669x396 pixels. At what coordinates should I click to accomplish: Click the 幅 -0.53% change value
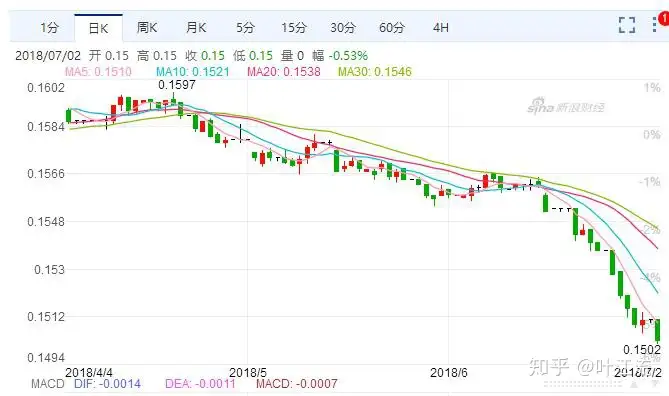[x=340, y=56]
